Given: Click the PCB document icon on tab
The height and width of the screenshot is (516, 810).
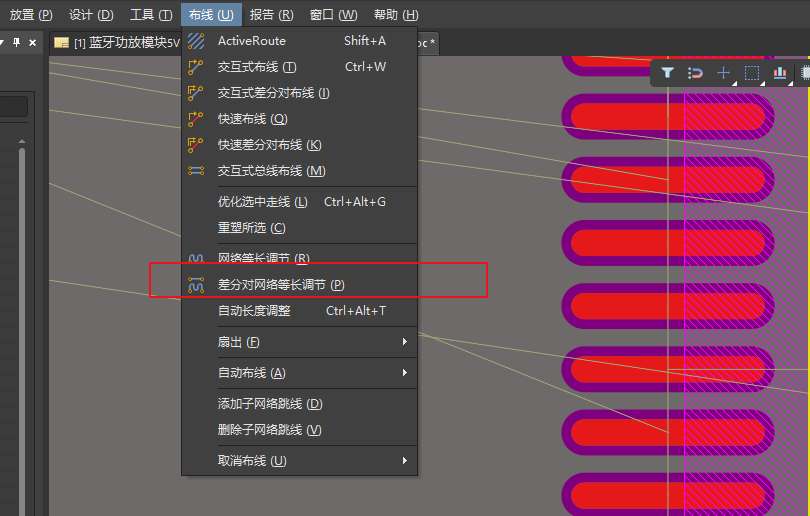Looking at the screenshot, I should click(x=61, y=42).
